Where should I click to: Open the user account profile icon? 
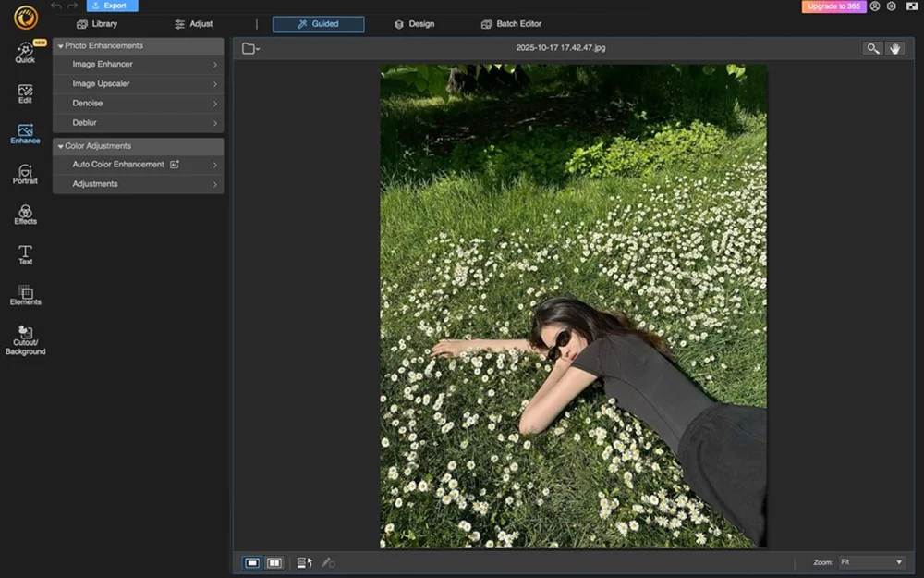point(875,6)
